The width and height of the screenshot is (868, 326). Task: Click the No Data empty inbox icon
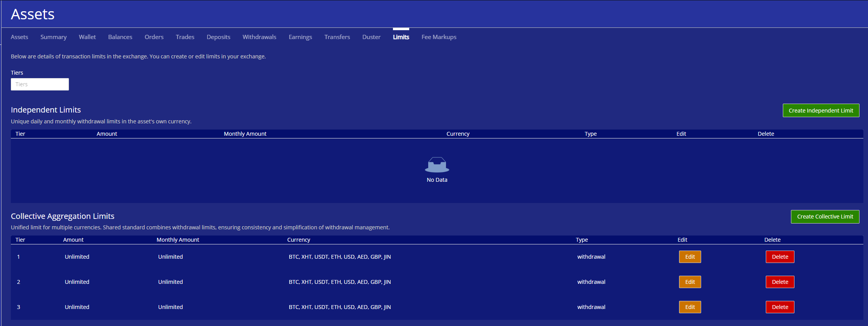click(437, 165)
